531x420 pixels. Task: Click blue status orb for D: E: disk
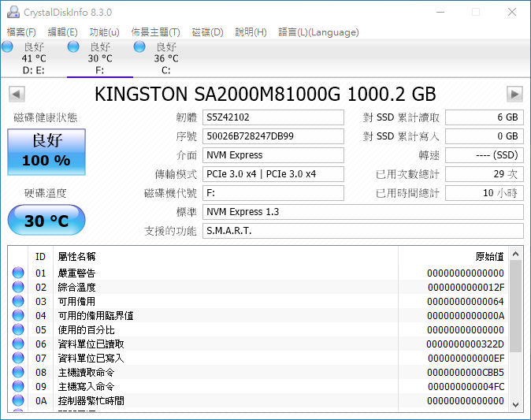(7, 46)
